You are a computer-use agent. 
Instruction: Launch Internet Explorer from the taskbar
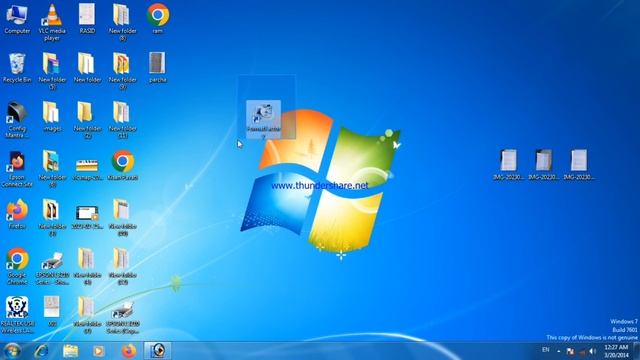[x=41, y=351]
